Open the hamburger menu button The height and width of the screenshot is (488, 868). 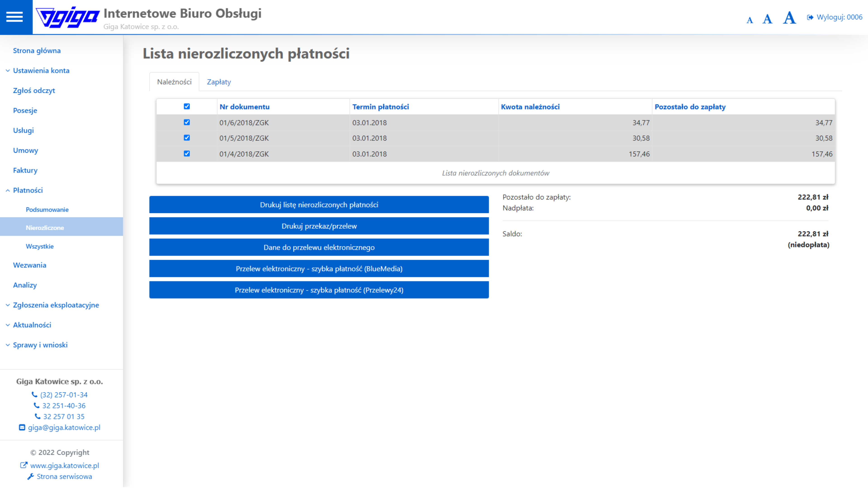click(14, 17)
